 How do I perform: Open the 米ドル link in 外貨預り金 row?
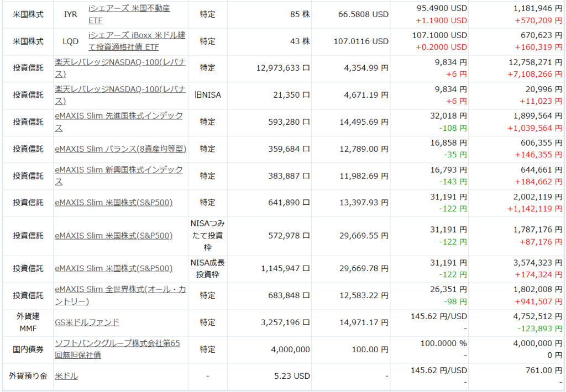[x=66, y=376]
